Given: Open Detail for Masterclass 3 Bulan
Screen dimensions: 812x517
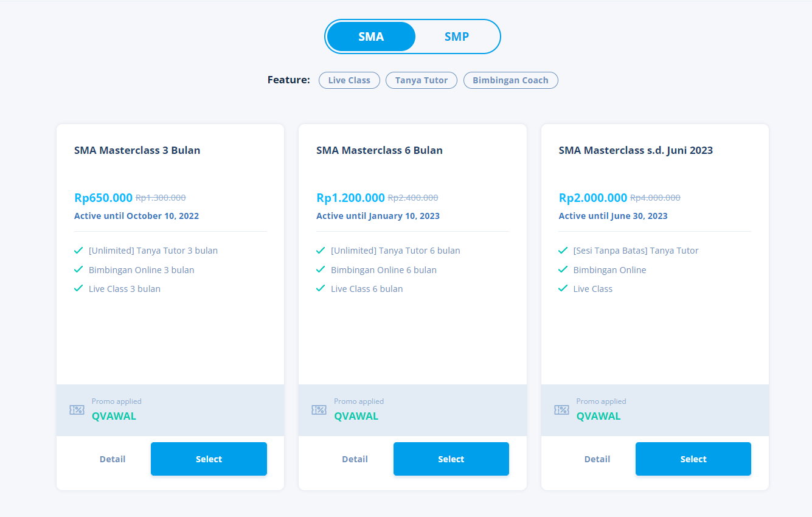Looking at the screenshot, I should click(x=113, y=459).
